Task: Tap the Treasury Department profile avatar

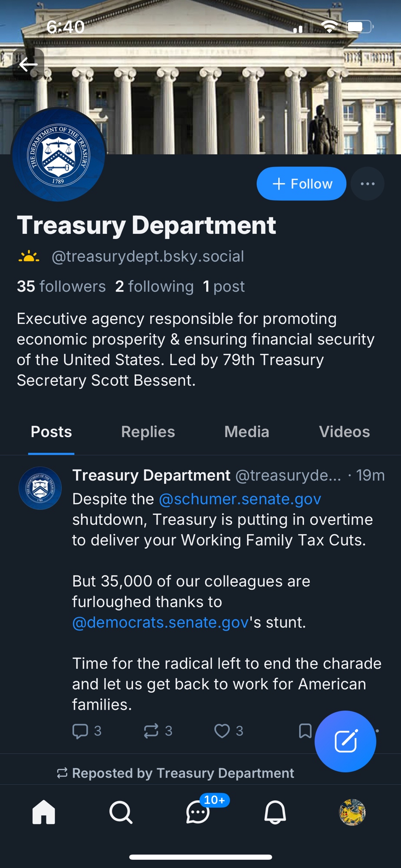Action: pos(59,155)
